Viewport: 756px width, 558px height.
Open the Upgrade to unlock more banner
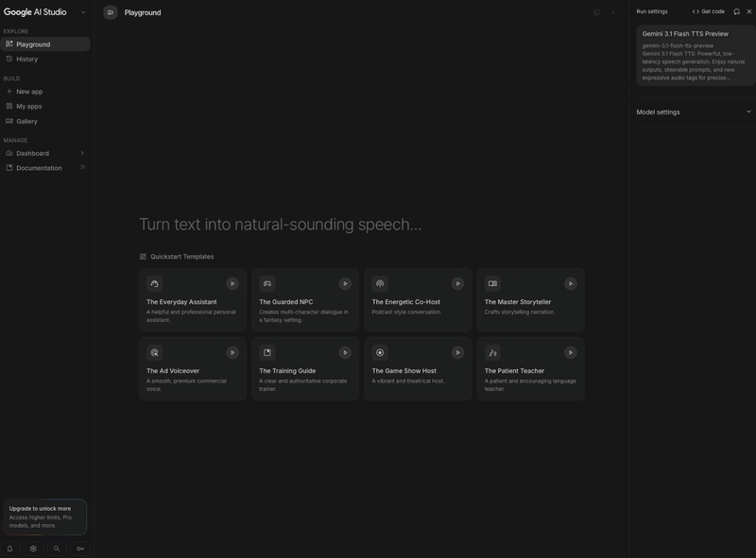[x=44, y=516]
